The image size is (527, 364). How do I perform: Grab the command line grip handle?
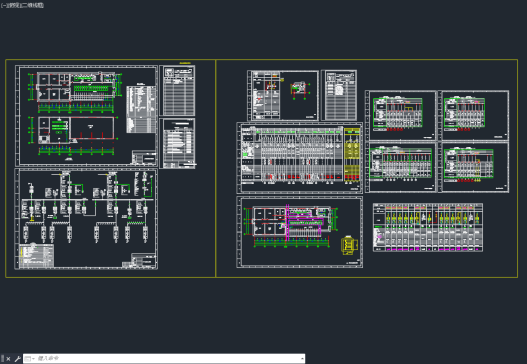click(x=2, y=359)
